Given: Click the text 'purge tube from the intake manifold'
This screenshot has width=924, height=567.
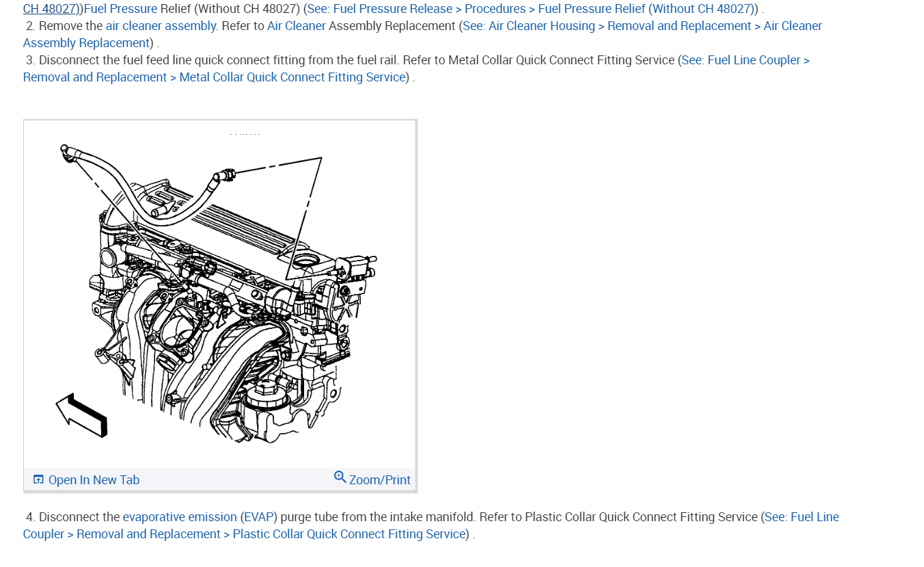Looking at the screenshot, I should (x=378, y=517).
